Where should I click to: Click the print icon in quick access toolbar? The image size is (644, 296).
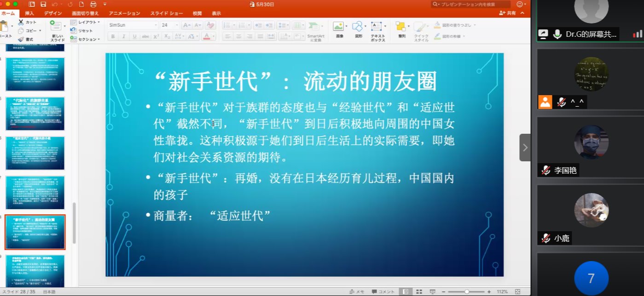(94, 4)
